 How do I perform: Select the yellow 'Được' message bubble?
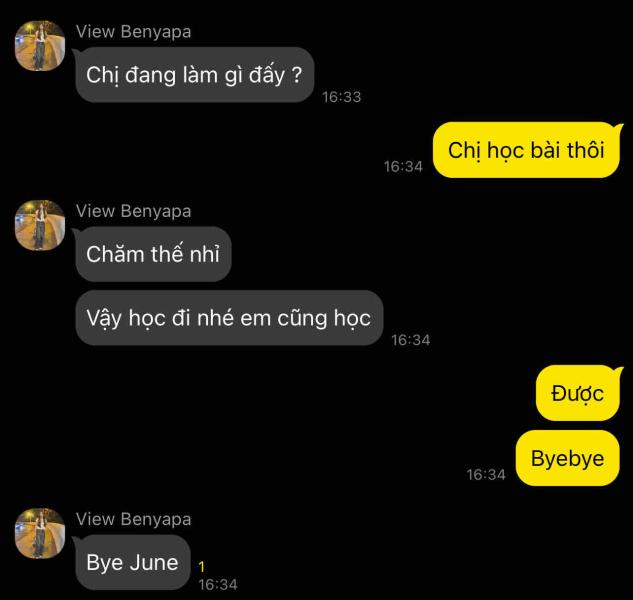pos(578,393)
